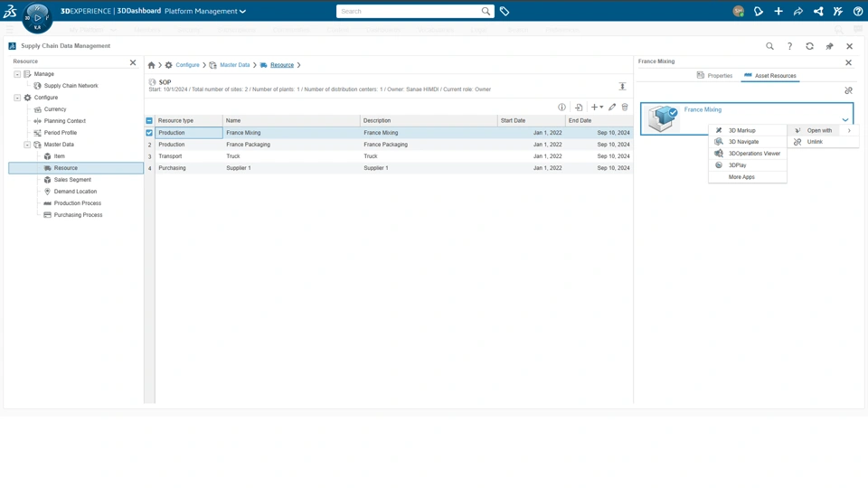
Task: Click the home breadcrumb icon
Action: [x=151, y=65]
